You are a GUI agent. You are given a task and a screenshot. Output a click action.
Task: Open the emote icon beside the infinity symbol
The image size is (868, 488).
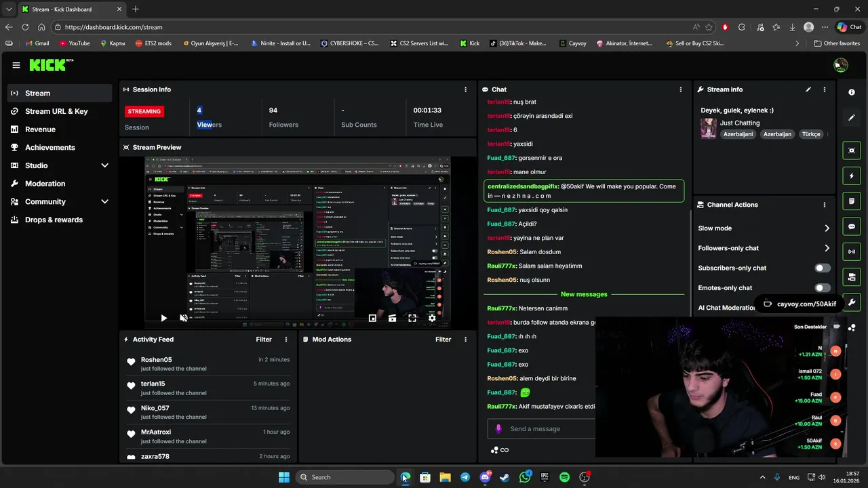(494, 450)
